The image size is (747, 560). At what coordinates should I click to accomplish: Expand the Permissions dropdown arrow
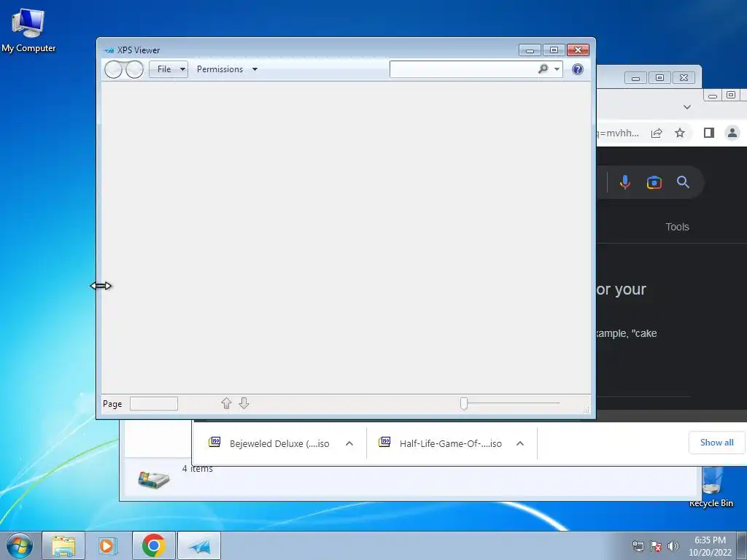(x=255, y=69)
